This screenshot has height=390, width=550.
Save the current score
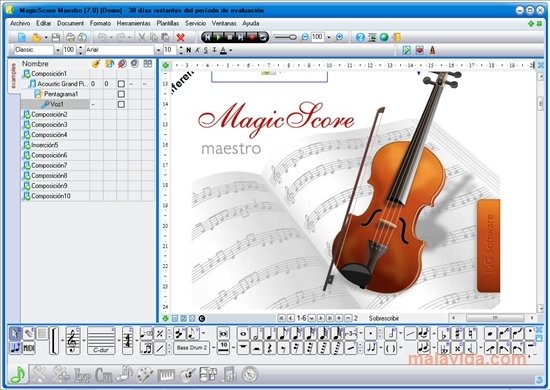point(55,37)
